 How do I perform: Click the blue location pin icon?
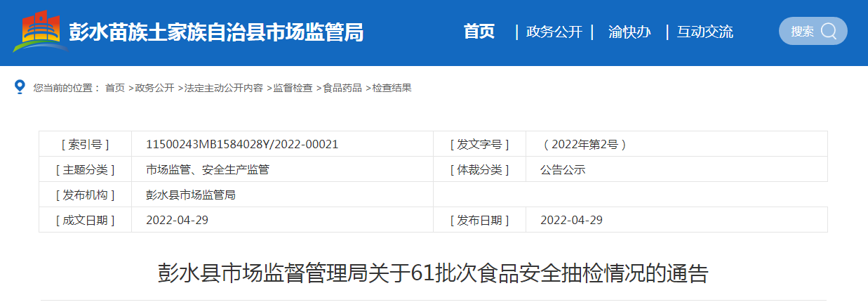pos(20,87)
